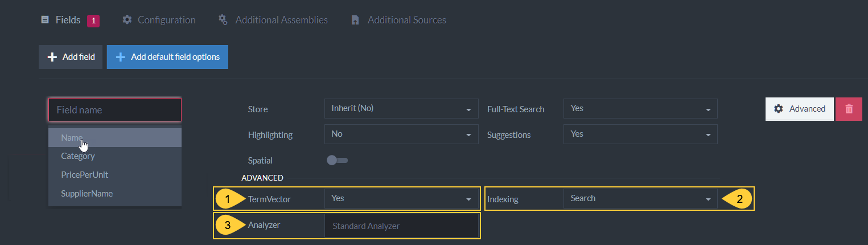Open the Suggestions dropdown
This screenshot has height=245, width=868.
[x=640, y=134]
